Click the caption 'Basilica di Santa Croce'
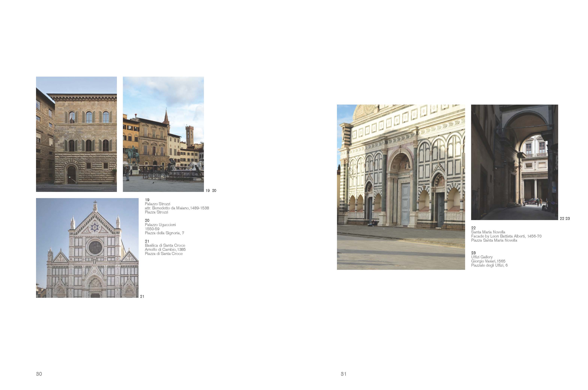The image size is (588, 390). (x=165, y=245)
